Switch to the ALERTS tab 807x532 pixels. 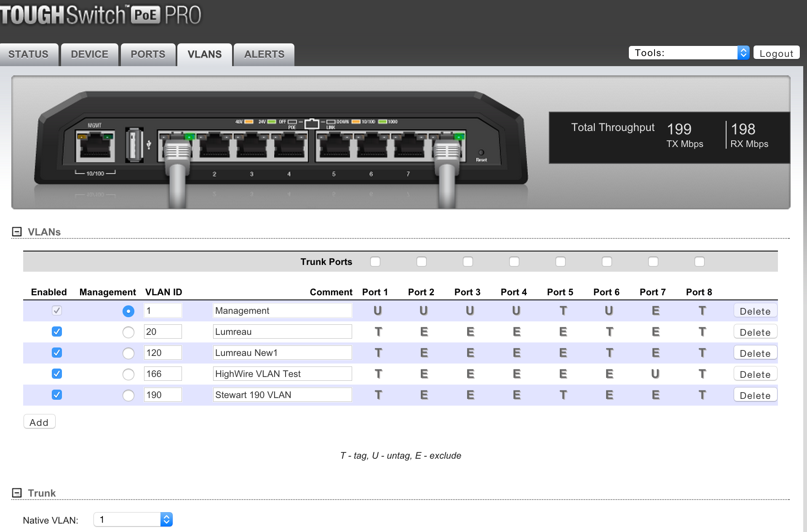pyautogui.click(x=264, y=54)
